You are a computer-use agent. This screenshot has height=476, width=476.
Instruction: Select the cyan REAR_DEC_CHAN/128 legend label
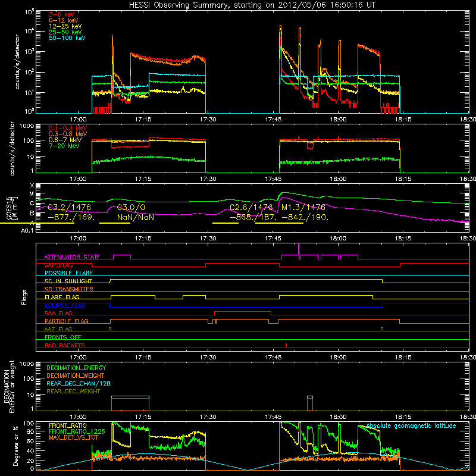(79, 383)
